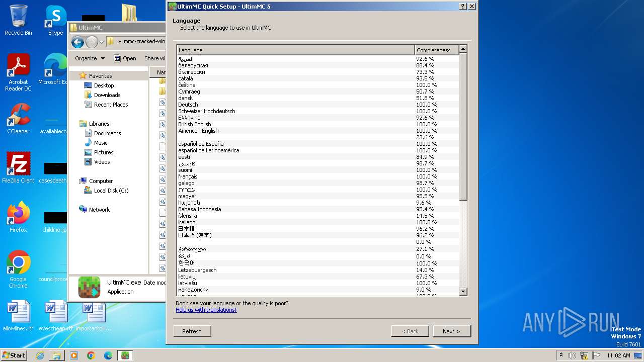Launch Google Chrome from the desktop
The height and width of the screenshot is (362, 644).
coord(18,269)
